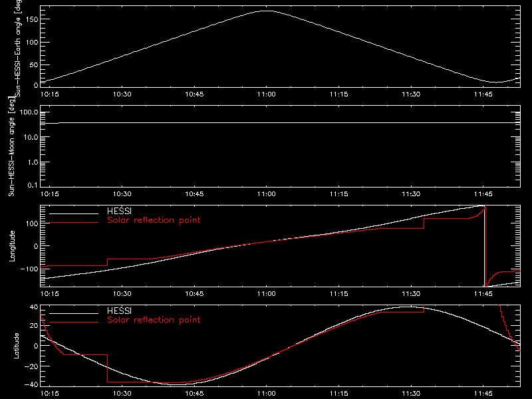Viewport: 532px width, 399px height.
Task: Click 10:15 label under Latitude plot
Action: [50, 394]
